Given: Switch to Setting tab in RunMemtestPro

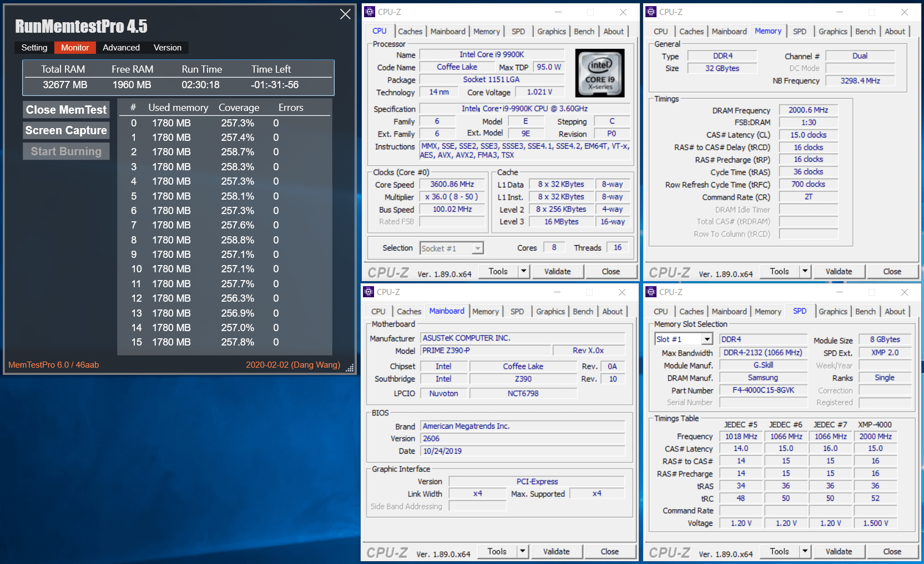Looking at the screenshot, I should pos(34,48).
